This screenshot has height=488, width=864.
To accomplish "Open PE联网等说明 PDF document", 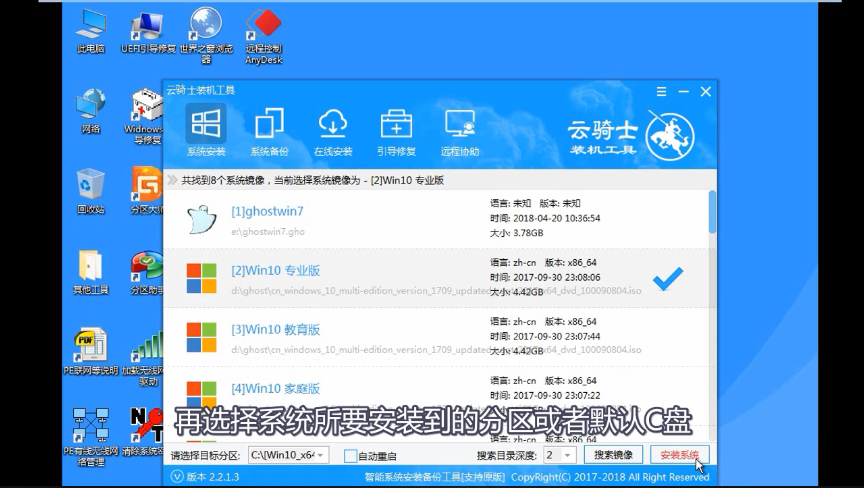I will [x=91, y=352].
